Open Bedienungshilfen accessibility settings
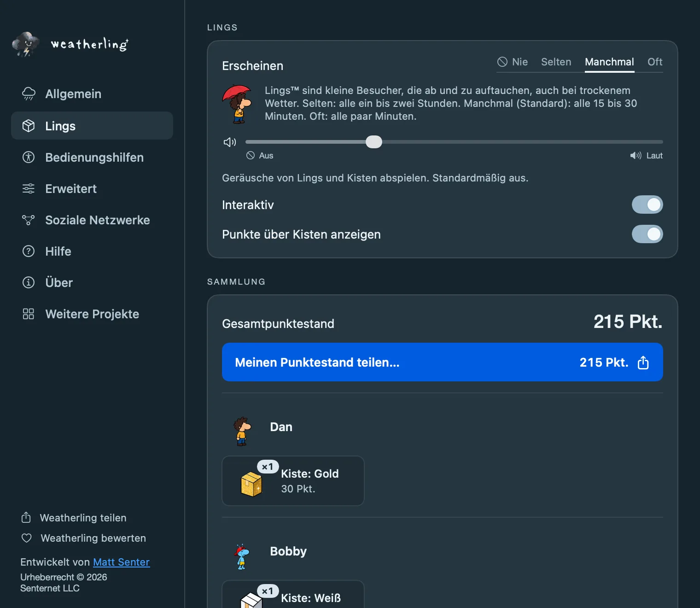Image resolution: width=700 pixels, height=608 pixels. point(92,158)
